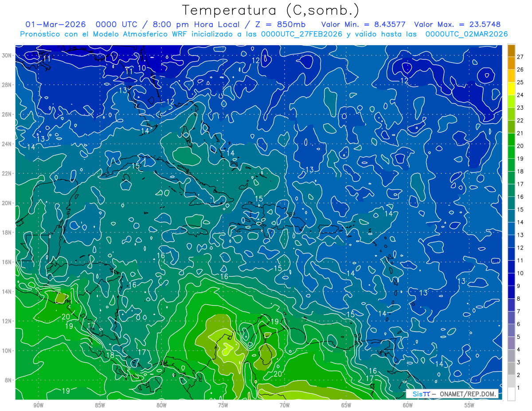Click the forecast date '01-Mar-2026'
This screenshot has width=532, height=411.
click(56, 24)
